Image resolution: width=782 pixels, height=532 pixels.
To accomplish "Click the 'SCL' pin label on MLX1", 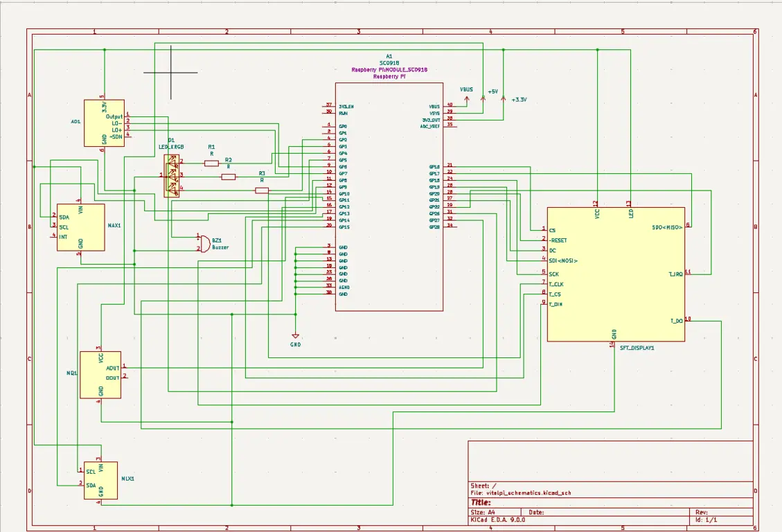I will (91, 472).
